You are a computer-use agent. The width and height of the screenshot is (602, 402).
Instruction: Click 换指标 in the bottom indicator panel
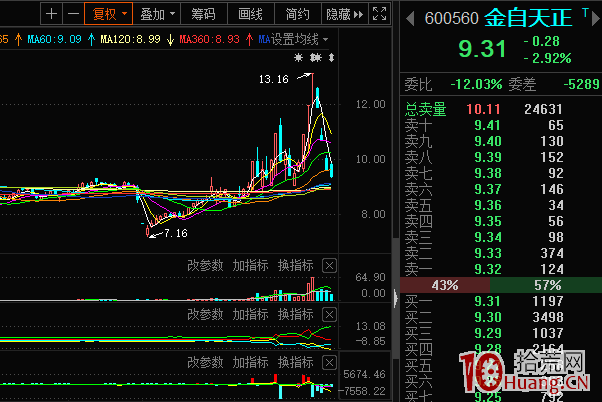(x=296, y=362)
